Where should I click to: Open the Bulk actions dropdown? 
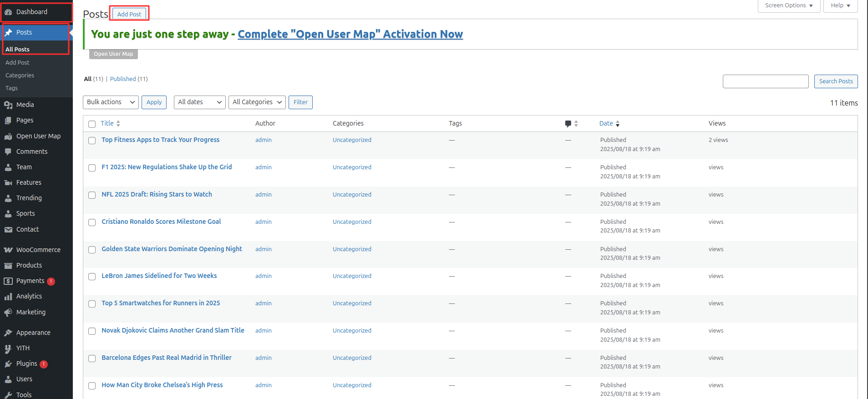pos(111,102)
